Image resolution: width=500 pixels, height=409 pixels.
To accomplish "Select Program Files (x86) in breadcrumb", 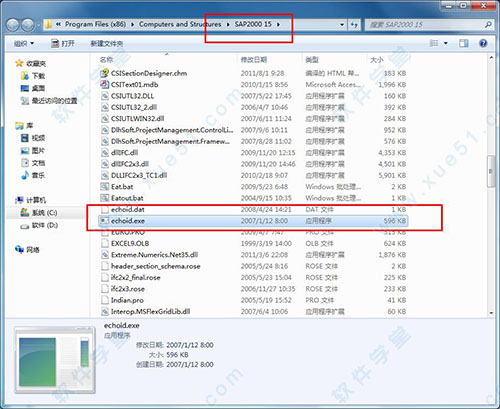I will click(96, 24).
